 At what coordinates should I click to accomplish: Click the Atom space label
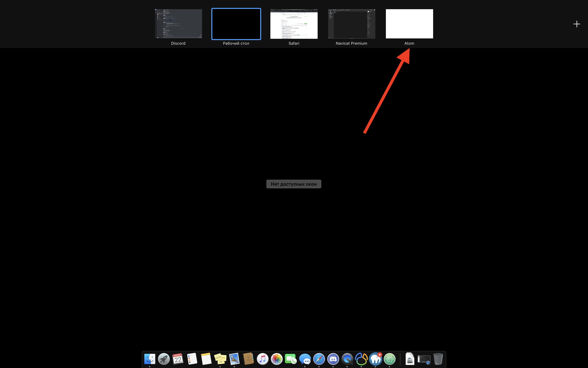coord(409,43)
